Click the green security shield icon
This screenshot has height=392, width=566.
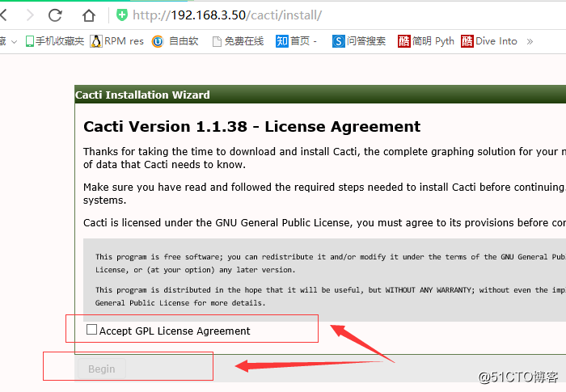pos(122,15)
